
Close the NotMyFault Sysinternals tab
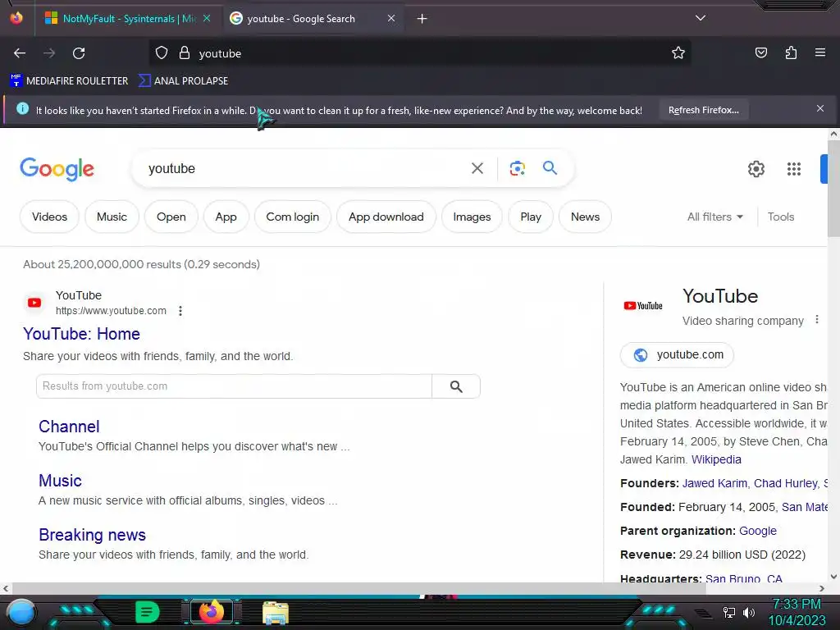207,18
